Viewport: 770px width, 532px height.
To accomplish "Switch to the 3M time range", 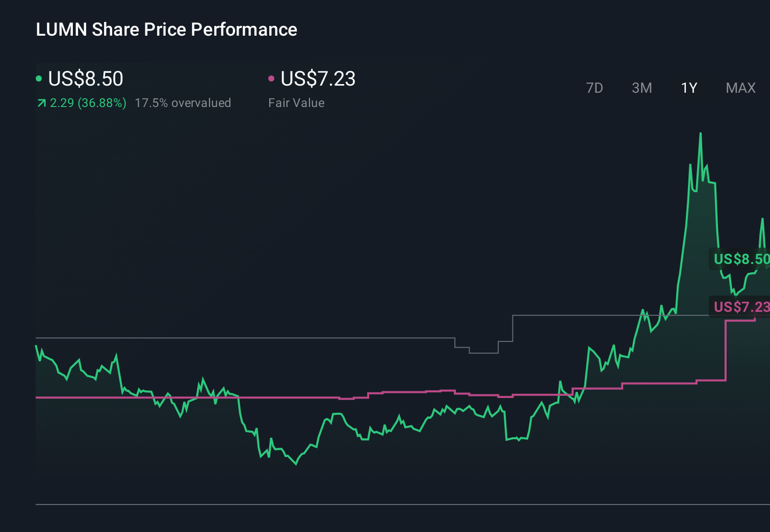I will coord(641,88).
